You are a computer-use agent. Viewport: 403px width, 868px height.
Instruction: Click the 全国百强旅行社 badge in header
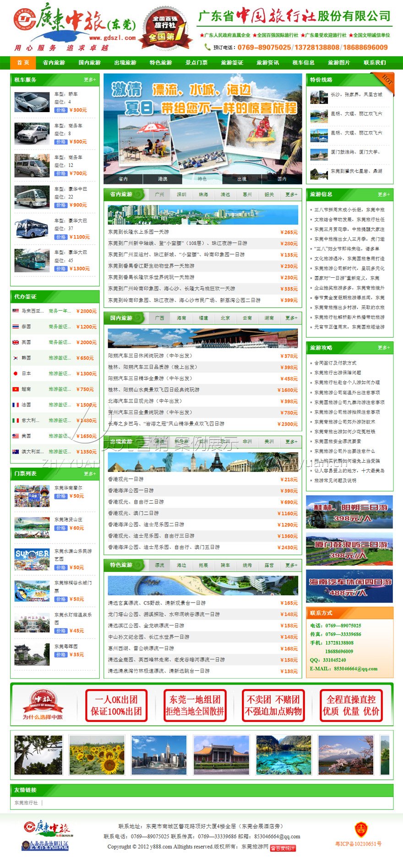click(166, 28)
